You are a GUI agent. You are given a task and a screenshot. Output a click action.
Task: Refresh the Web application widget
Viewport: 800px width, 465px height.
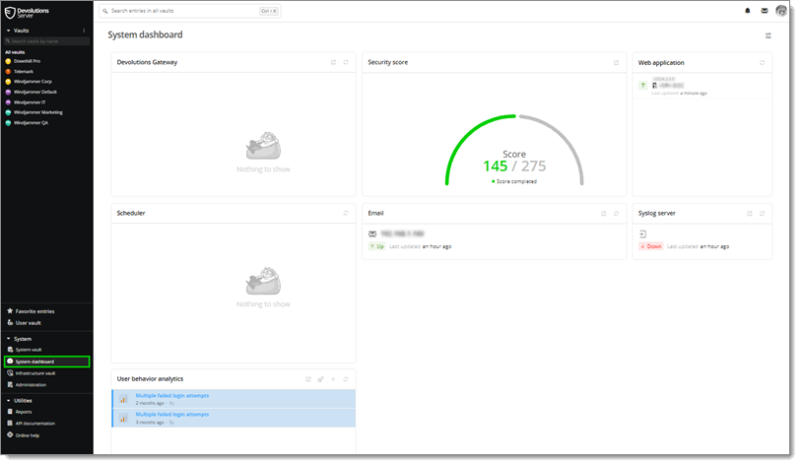(762, 63)
